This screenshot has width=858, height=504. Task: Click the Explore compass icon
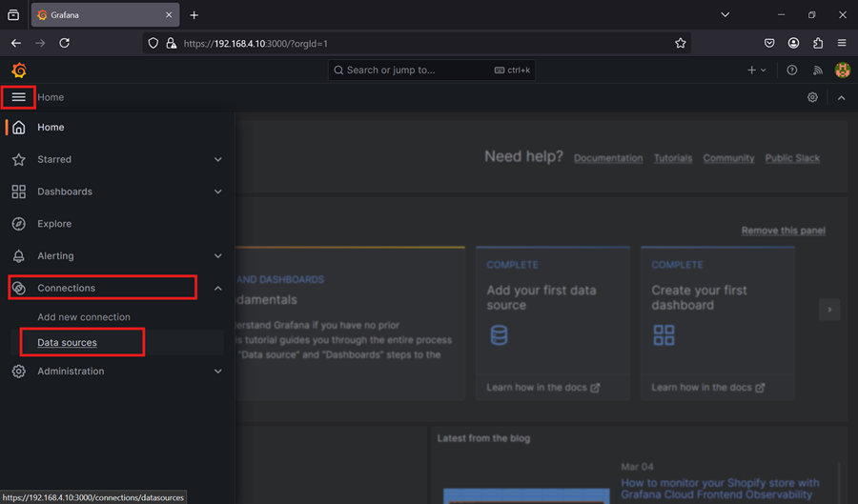click(19, 224)
